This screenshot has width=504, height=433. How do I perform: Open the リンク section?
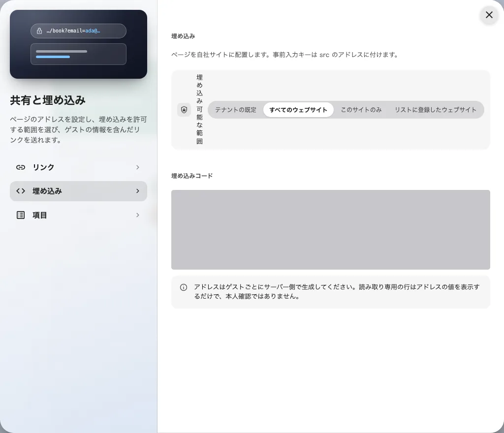78,167
